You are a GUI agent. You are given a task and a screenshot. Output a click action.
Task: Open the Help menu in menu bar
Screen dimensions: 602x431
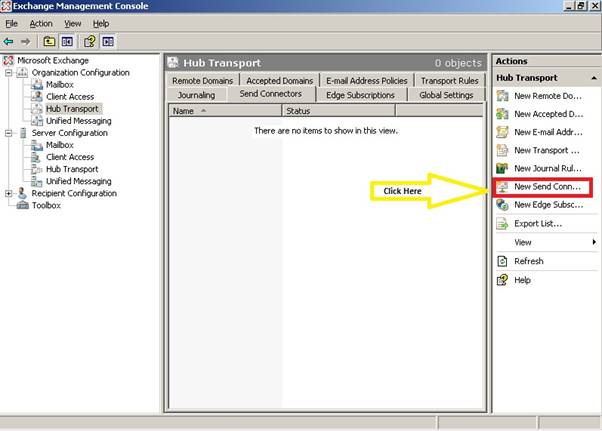point(101,24)
